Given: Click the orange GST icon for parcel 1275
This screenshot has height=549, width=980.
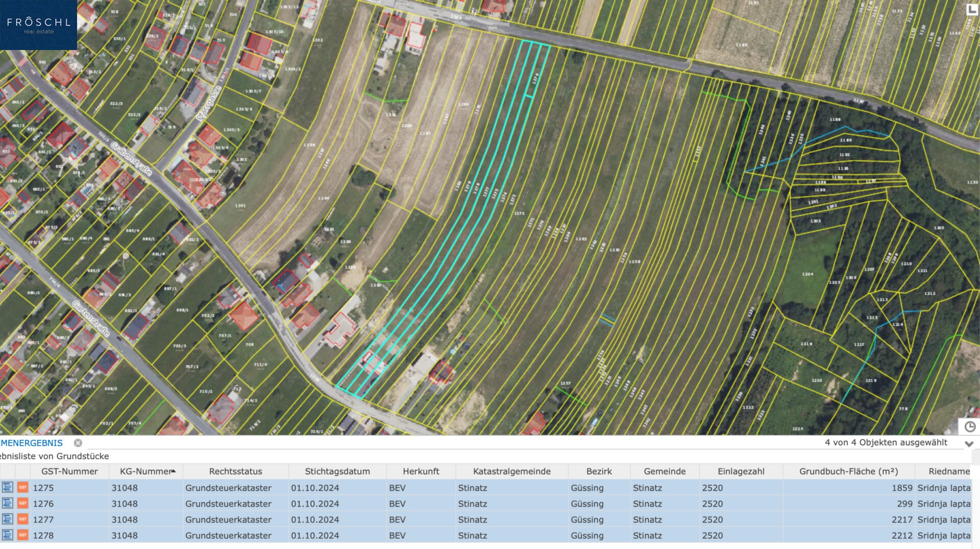Looking at the screenshot, I should pos(22,488).
